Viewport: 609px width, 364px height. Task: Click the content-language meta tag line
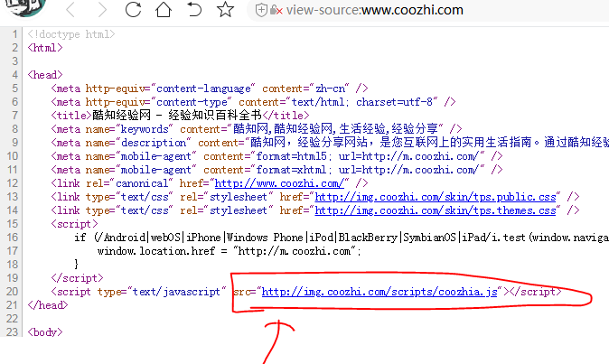click(x=210, y=89)
